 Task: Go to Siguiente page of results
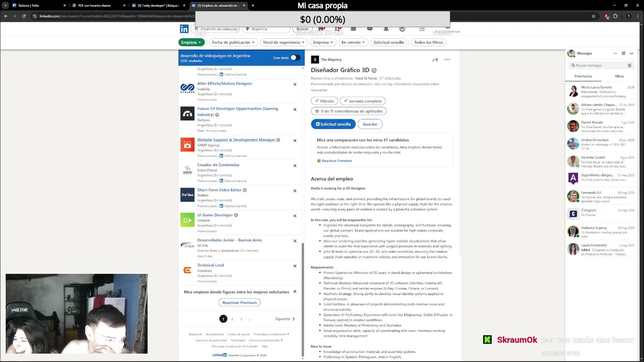click(285, 319)
